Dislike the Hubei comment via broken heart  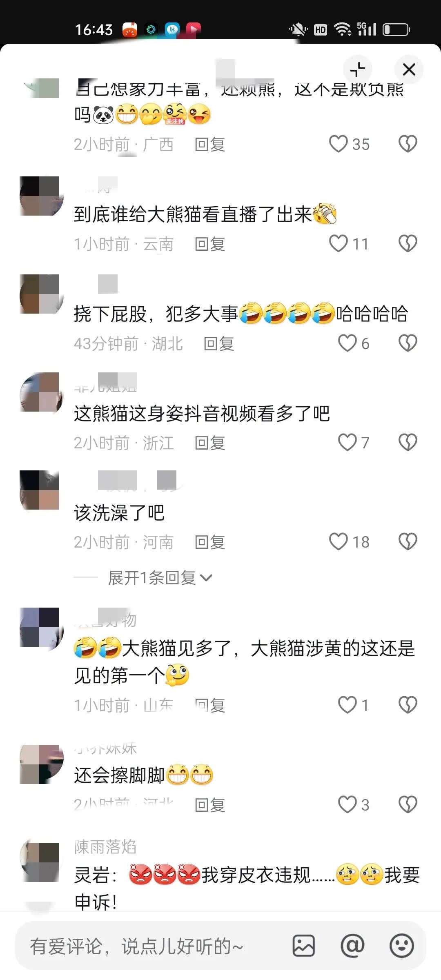[x=408, y=343]
